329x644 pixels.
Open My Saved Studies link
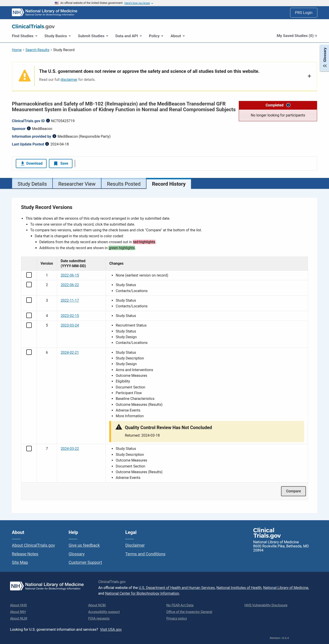coord(297,36)
